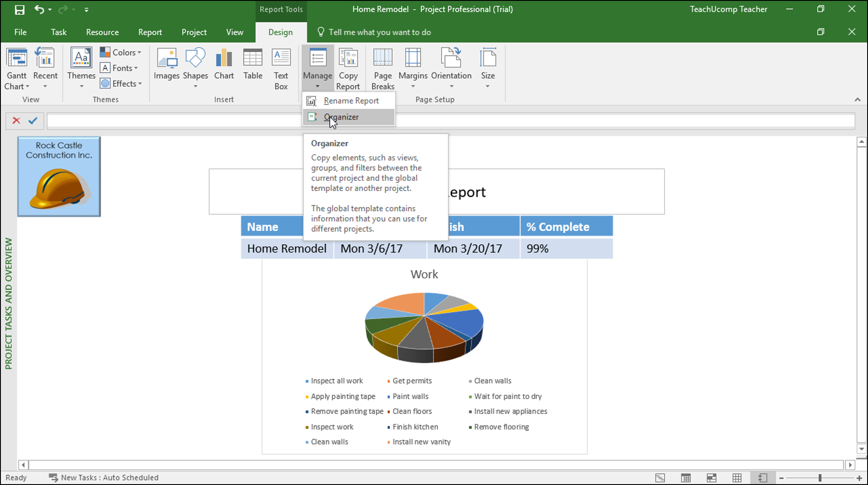Open the Recent reports button
This screenshot has width=868, height=485.
45,68
